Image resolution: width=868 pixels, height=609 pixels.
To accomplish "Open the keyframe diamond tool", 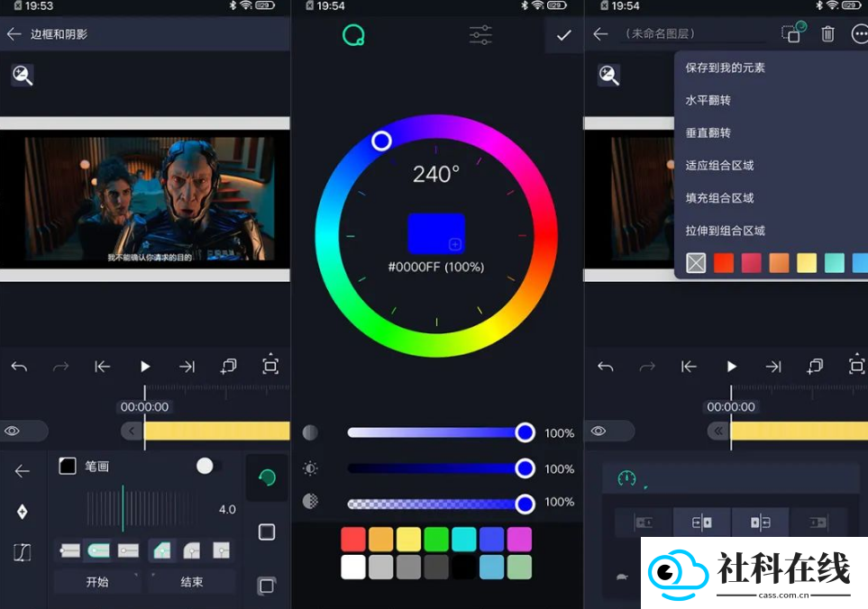I will point(23,512).
